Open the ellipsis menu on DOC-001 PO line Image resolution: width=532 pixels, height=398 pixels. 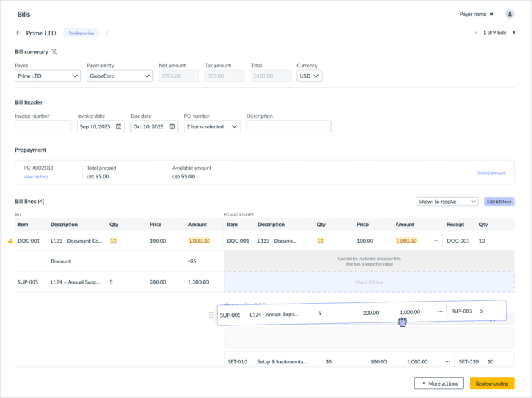pyautogui.click(x=436, y=241)
